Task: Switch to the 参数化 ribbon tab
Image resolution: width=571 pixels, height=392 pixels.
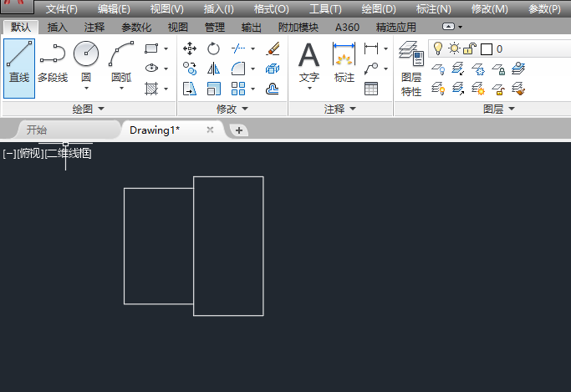Action: coord(136,28)
